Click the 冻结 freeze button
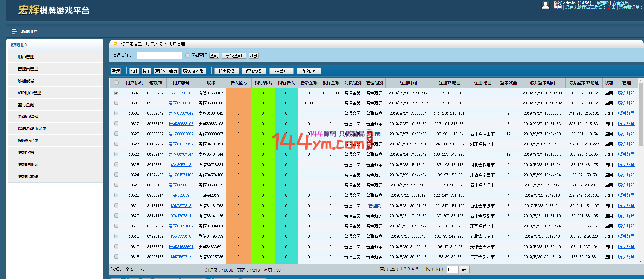 134,71
